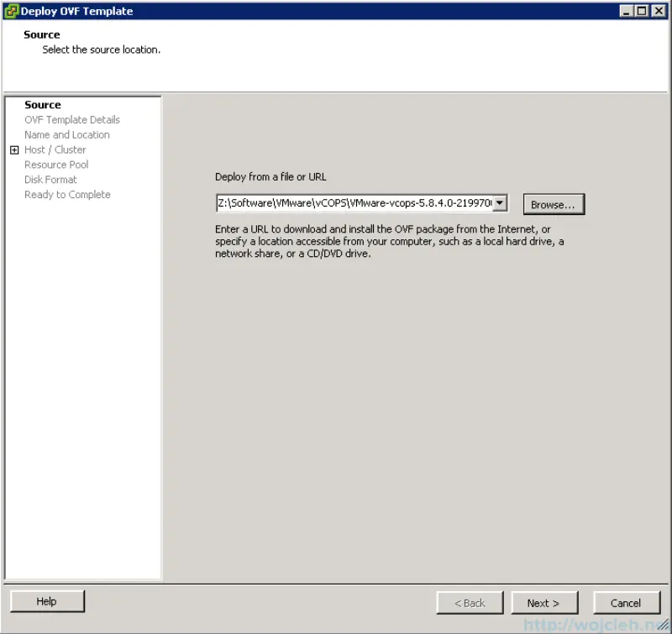Expand the Host / Cluster tree node

pyautogui.click(x=14, y=149)
